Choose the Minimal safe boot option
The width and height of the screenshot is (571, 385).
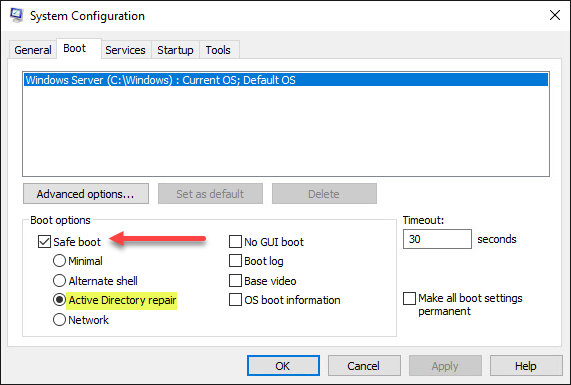(x=59, y=261)
